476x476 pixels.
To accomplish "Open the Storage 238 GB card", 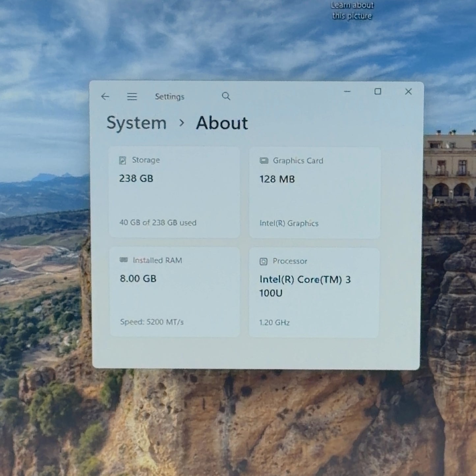I will pyautogui.click(x=174, y=192).
